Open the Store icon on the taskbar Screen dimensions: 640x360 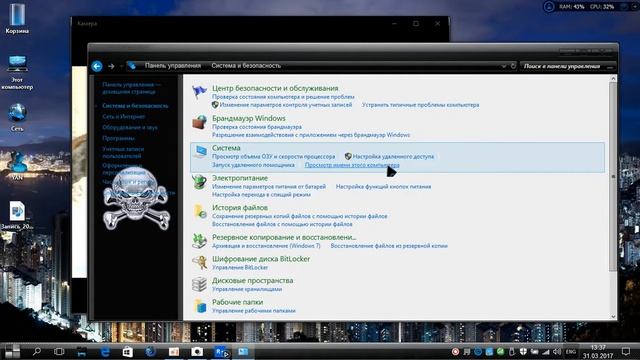[x=128, y=351]
